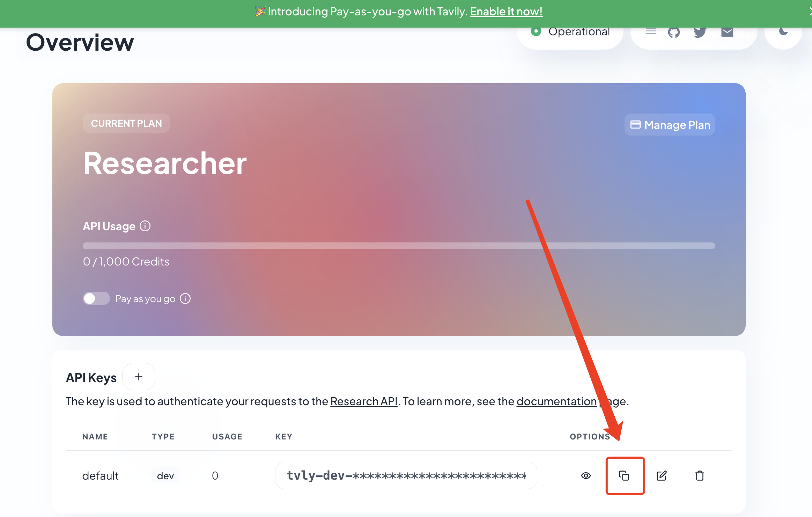Click the API usage progress bar
This screenshot has width=812, height=517.
coord(399,246)
